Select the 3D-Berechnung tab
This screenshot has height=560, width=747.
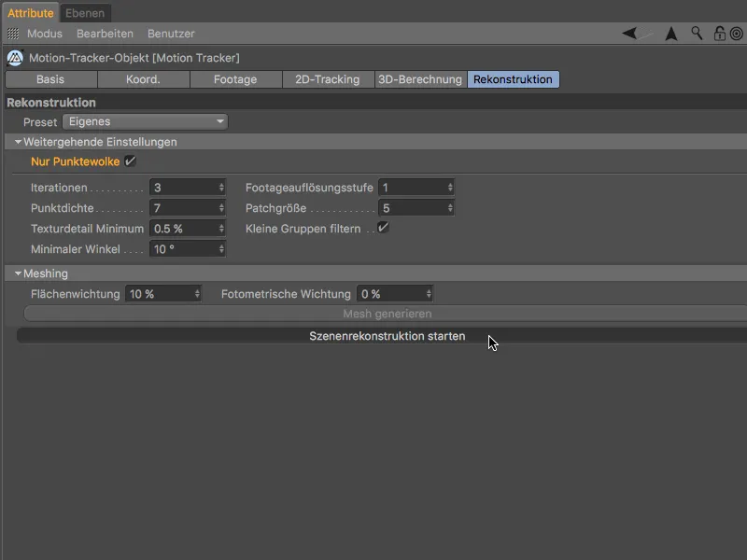coord(420,79)
